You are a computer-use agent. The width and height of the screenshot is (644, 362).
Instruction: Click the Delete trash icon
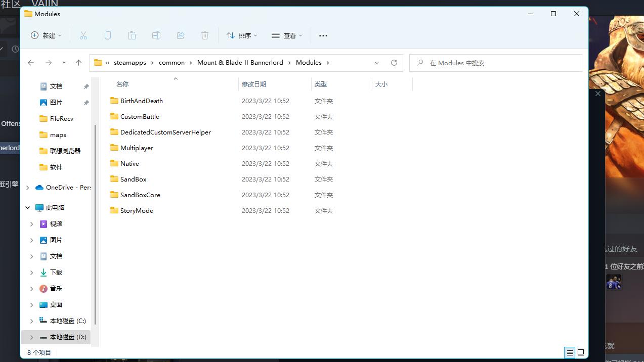[x=205, y=35]
